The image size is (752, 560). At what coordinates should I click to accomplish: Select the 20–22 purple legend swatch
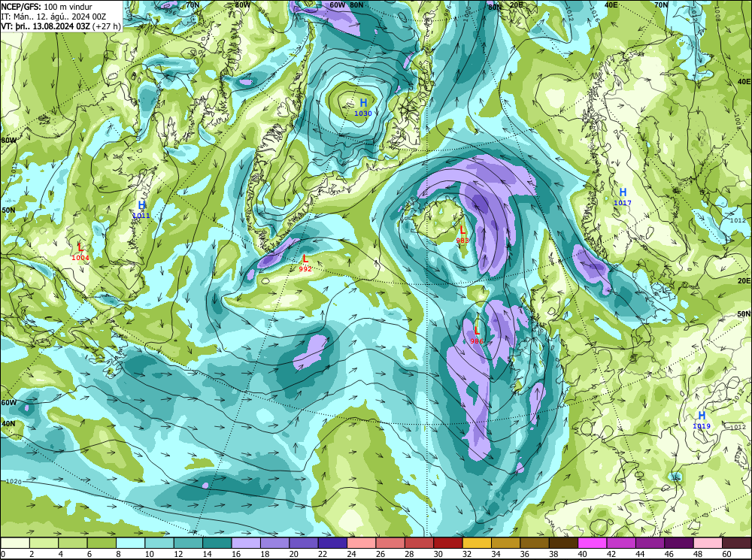tap(304, 543)
